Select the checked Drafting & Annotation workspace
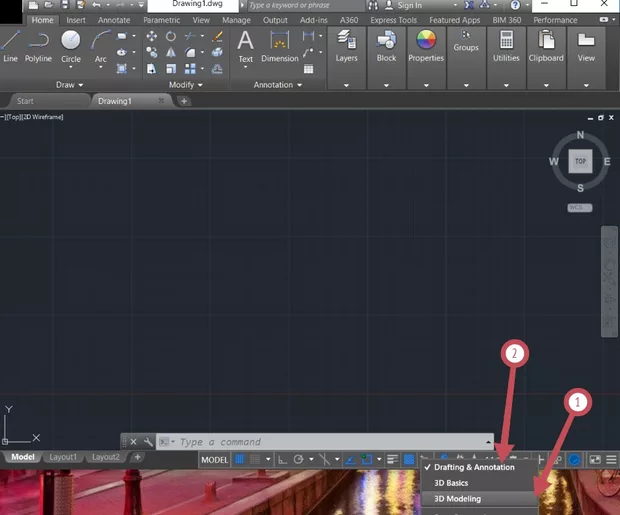The height and width of the screenshot is (515, 620). [x=473, y=467]
